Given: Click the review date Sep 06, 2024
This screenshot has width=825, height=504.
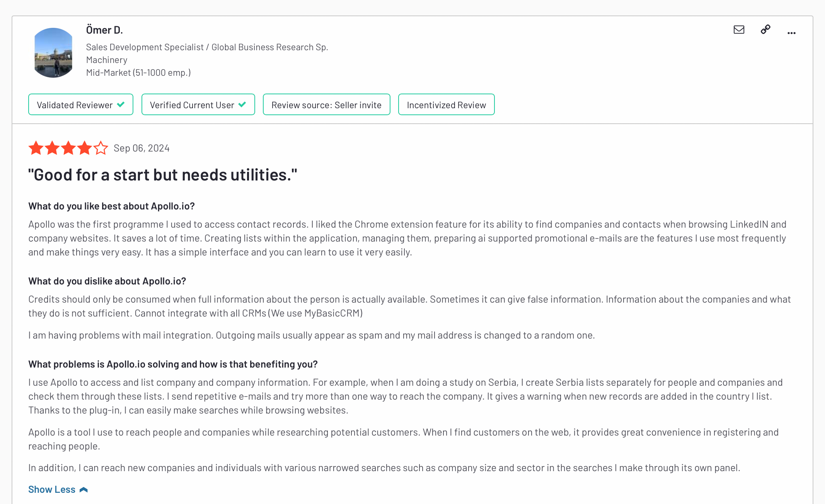Looking at the screenshot, I should click(141, 148).
